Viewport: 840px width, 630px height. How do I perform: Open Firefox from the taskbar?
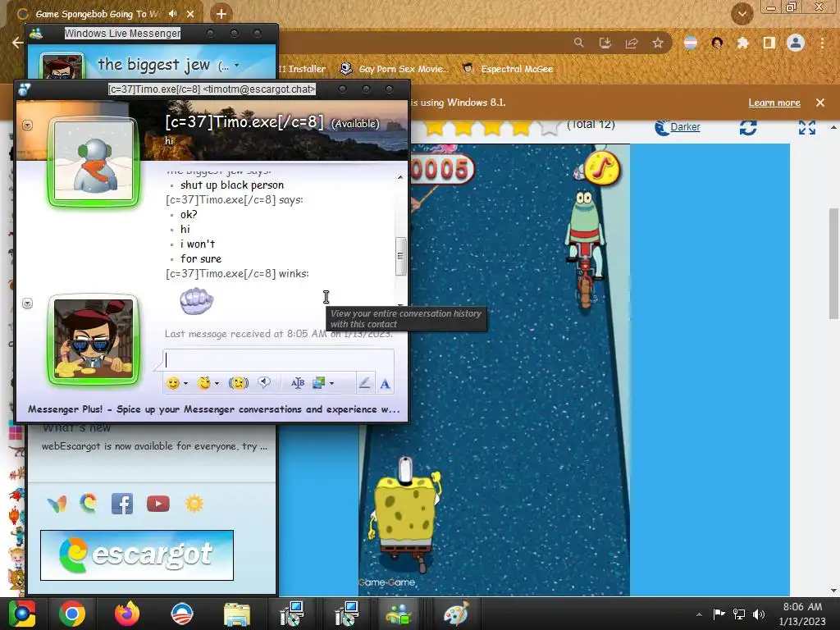tap(127, 614)
